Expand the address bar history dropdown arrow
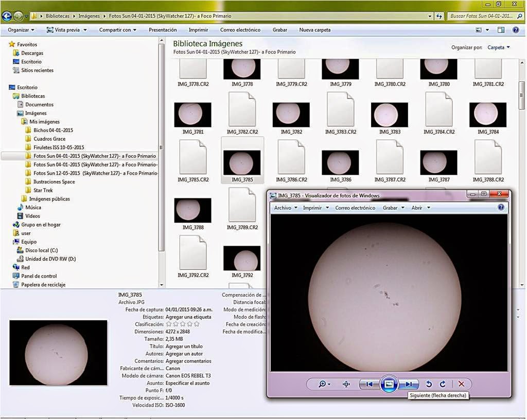 click(430, 16)
